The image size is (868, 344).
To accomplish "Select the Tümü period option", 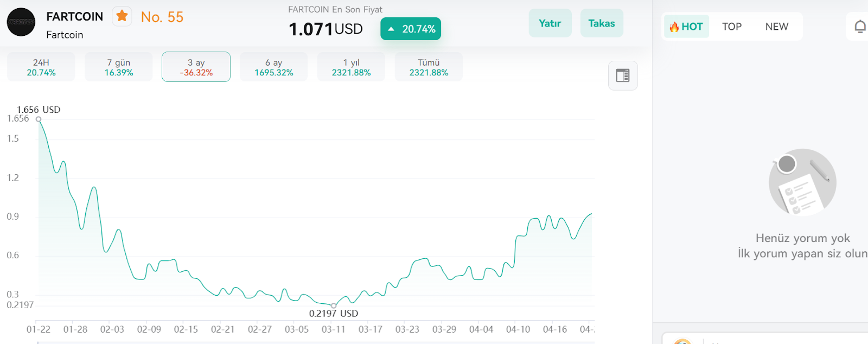I will point(429,67).
